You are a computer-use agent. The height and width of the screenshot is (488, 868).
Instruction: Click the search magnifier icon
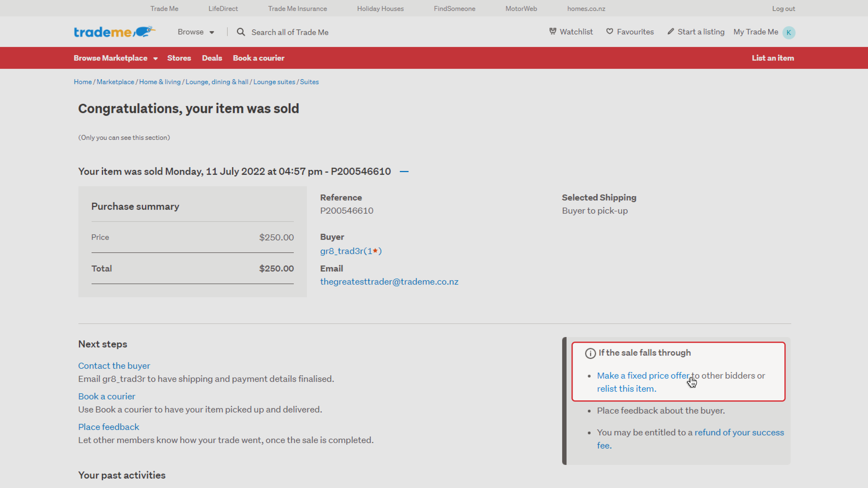(x=241, y=32)
